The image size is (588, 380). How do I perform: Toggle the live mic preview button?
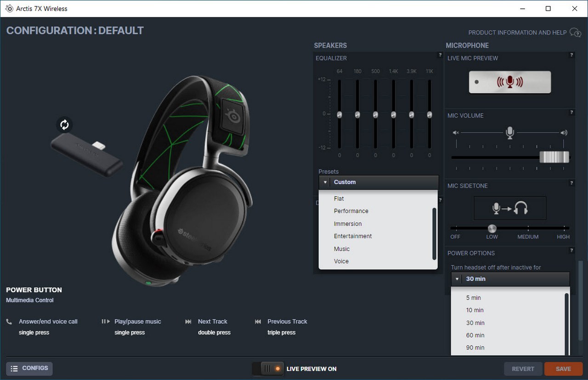510,82
